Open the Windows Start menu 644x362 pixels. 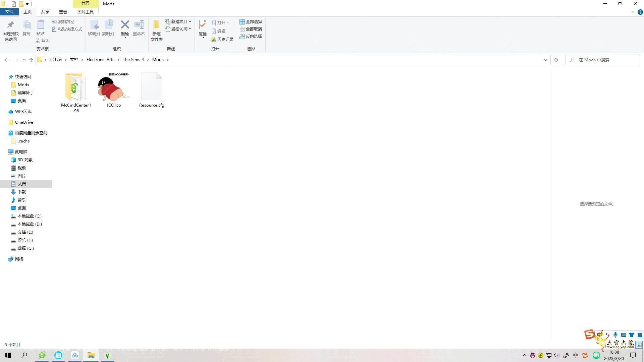point(8,355)
